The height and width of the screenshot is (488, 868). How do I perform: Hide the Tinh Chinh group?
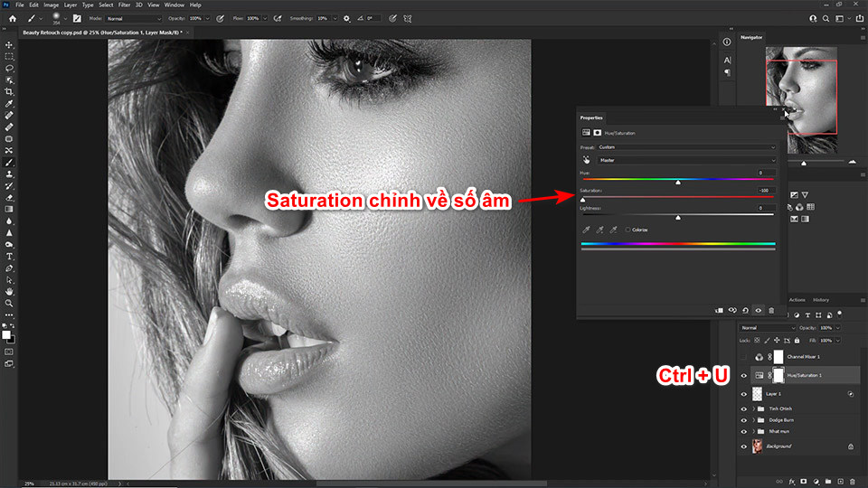coord(743,408)
